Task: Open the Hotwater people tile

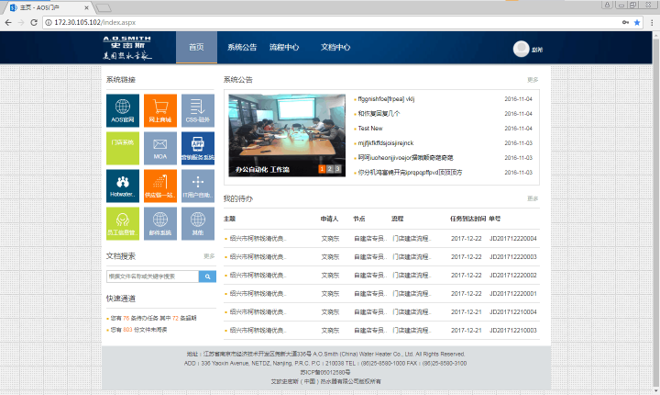Action: (x=122, y=186)
